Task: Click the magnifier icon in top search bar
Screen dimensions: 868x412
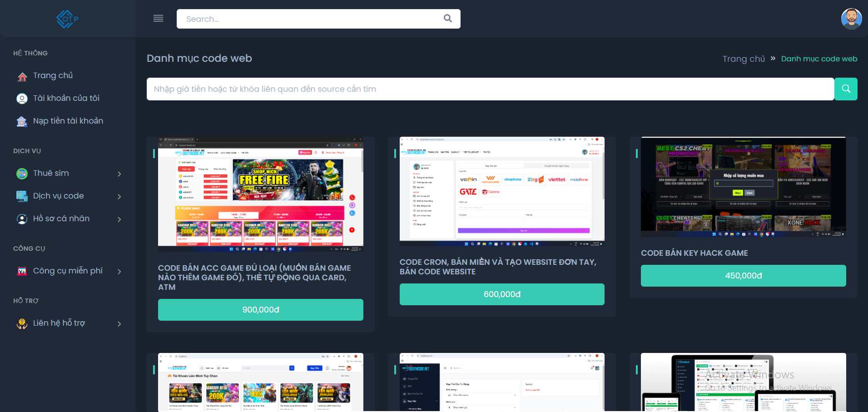Action: [447, 19]
